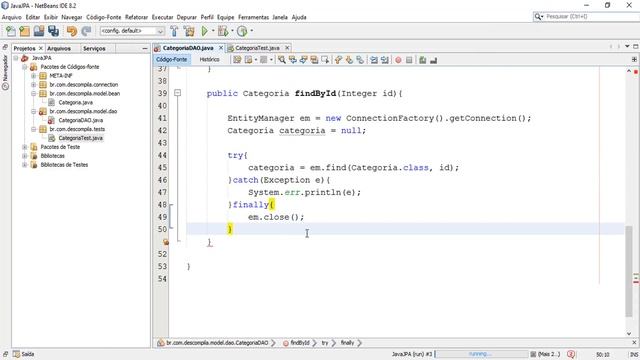
Task: Click Find Next Occurrence editor icon
Action: [303, 60]
